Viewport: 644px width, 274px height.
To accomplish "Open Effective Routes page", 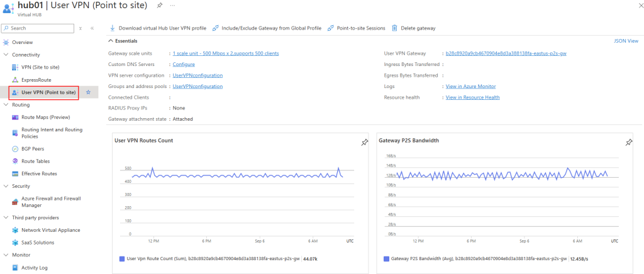I will click(39, 174).
